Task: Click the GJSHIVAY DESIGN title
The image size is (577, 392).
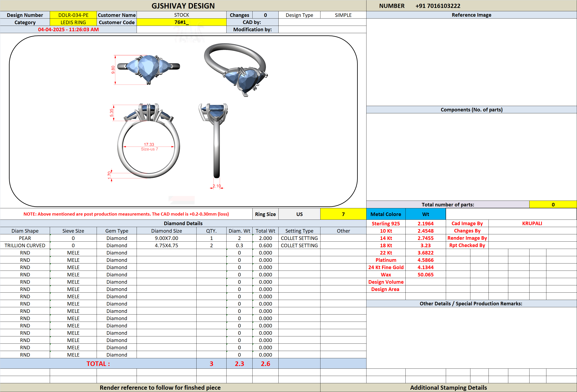Action: (x=183, y=6)
